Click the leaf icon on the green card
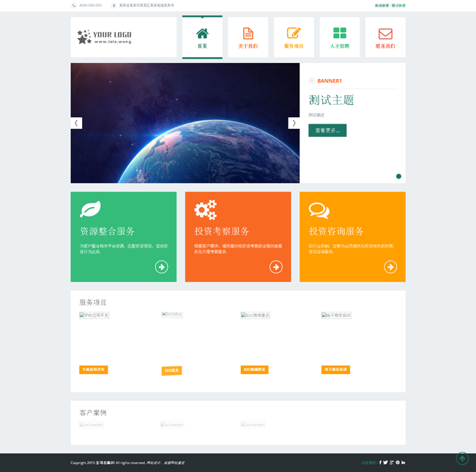The image size is (476, 472). point(90,209)
